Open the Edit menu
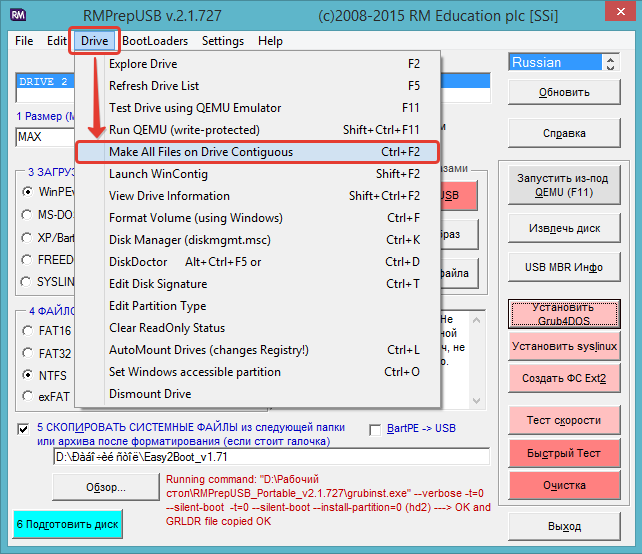The width and height of the screenshot is (642, 554). tap(56, 41)
